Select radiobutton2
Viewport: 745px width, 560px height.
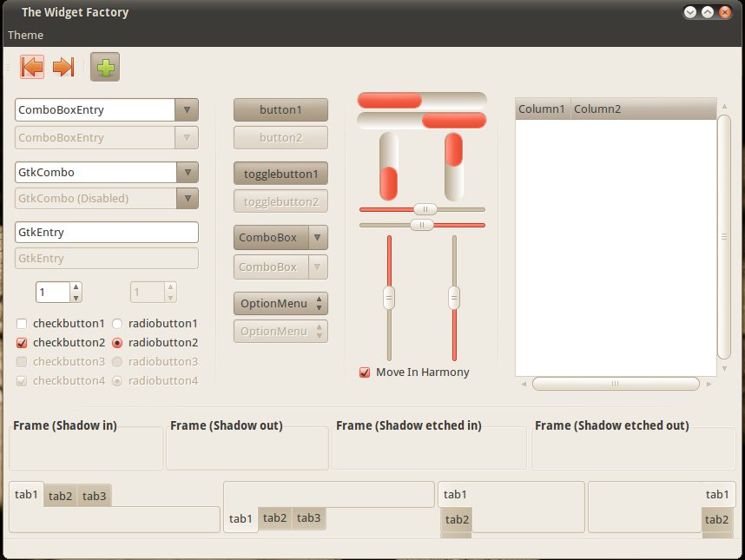click(x=117, y=343)
